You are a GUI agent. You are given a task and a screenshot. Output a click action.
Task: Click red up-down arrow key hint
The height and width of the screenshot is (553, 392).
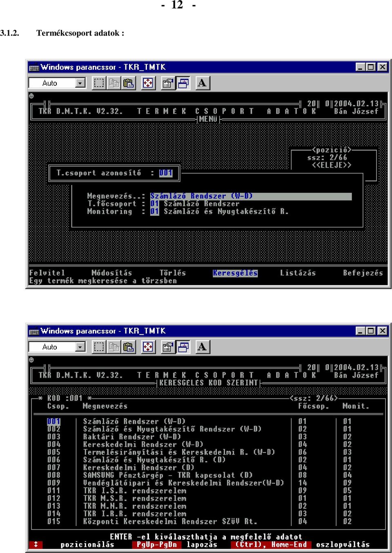[x=36, y=545]
